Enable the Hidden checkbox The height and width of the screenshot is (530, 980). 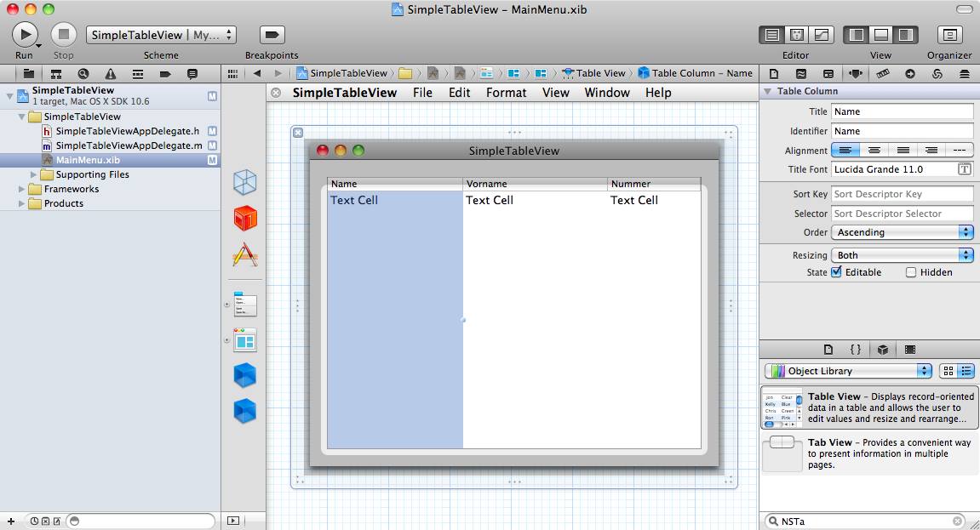point(911,272)
